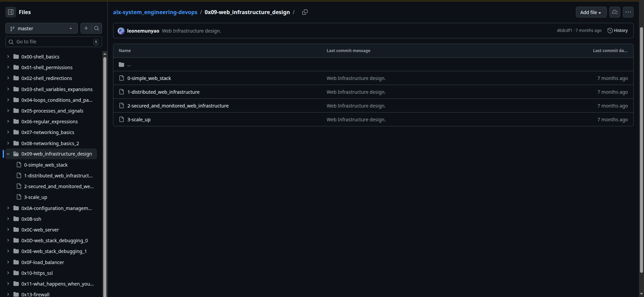Open the master branch dropdown
The height and width of the screenshot is (297, 644).
(x=42, y=29)
